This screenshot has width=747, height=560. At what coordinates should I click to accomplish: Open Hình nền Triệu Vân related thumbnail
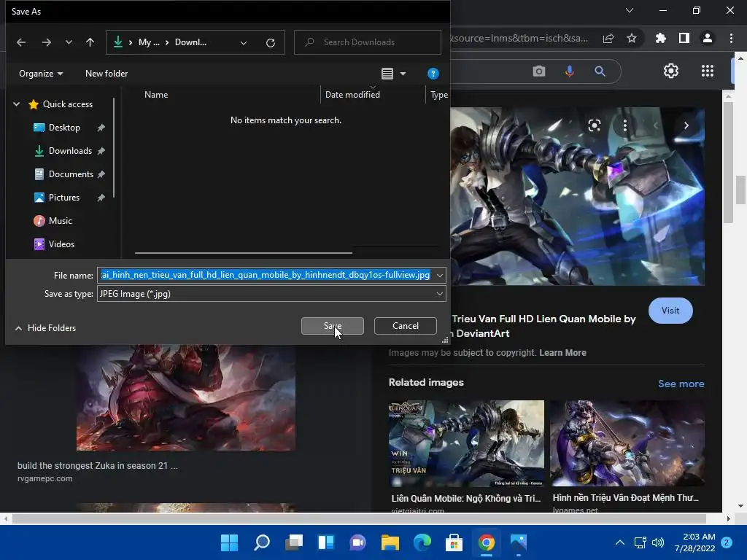point(627,443)
